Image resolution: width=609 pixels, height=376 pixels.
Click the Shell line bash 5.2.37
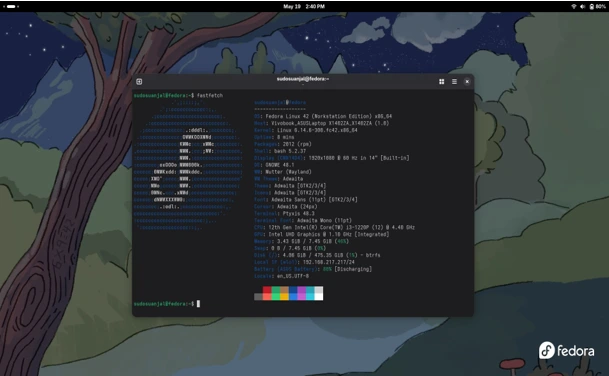pyautogui.click(x=280, y=151)
